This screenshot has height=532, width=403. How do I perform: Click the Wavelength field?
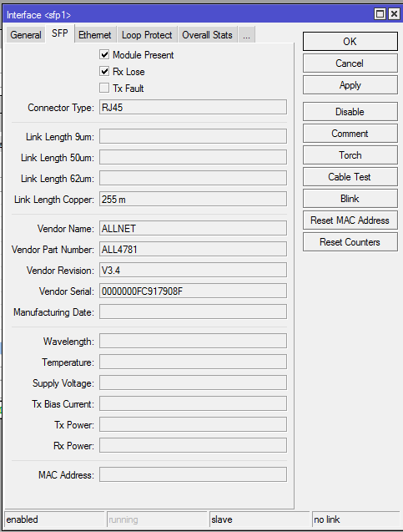tap(193, 341)
